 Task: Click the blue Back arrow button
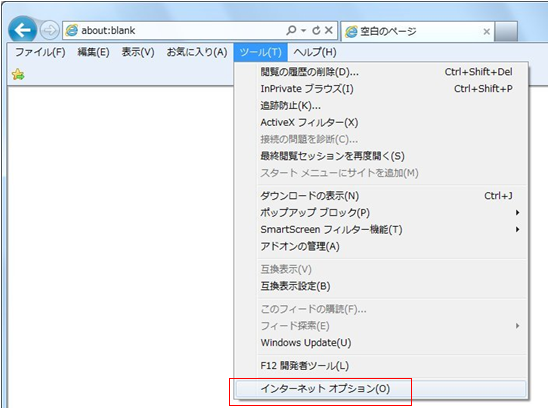tap(22, 30)
